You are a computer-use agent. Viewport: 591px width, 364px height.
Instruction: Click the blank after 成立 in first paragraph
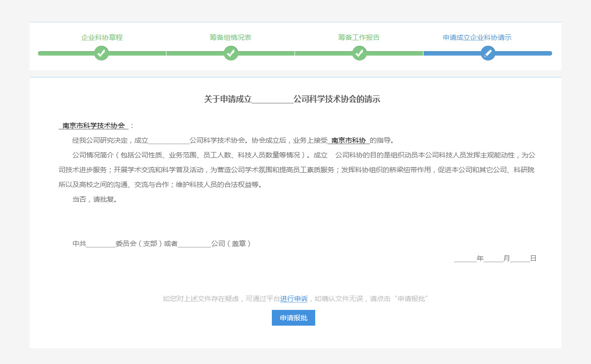click(x=169, y=141)
